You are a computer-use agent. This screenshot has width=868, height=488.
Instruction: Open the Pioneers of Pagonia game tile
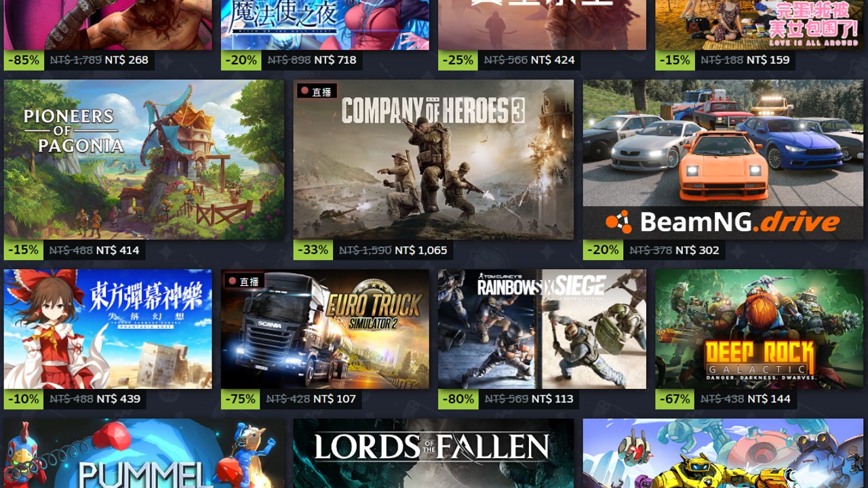coord(144,159)
